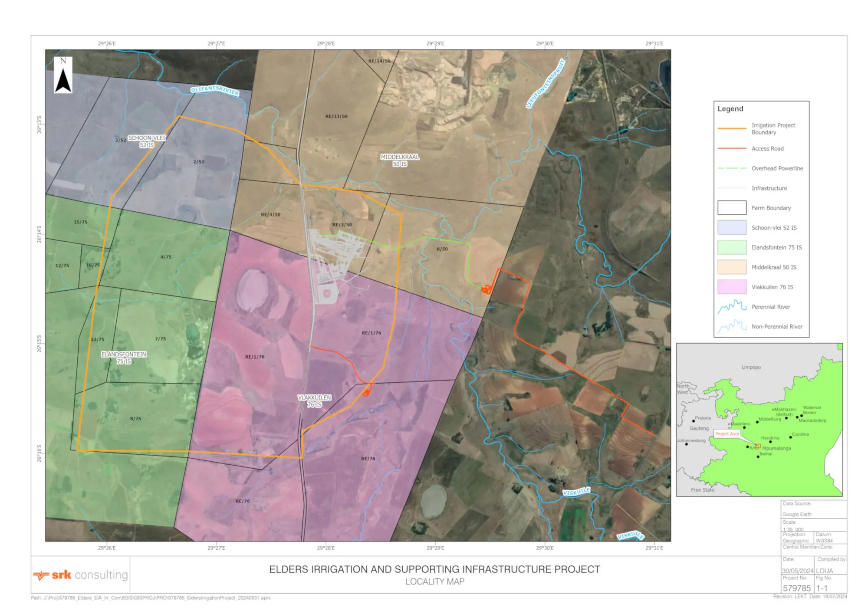This screenshot has width=868, height=614.
Task: Click the red marker below RE/1/76
Action: pyautogui.click(x=367, y=392)
